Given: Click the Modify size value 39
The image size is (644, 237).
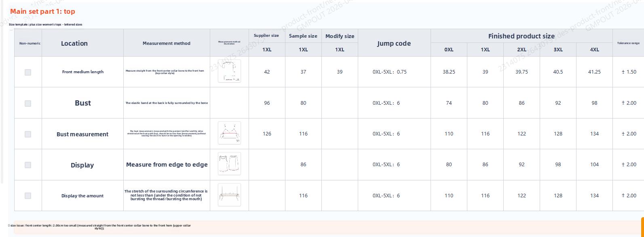Looking at the screenshot, I should (x=340, y=72).
